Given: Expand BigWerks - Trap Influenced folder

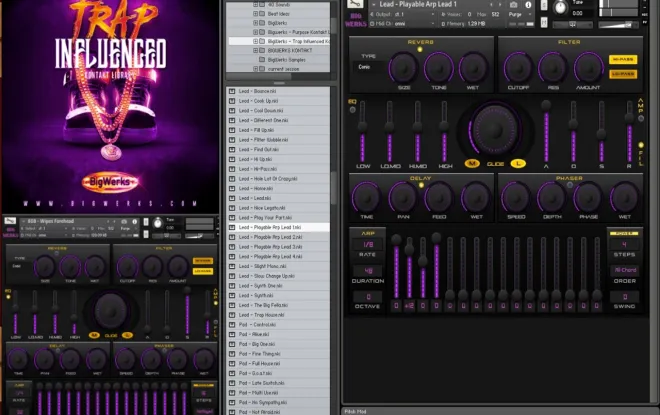Looking at the screenshot, I should pyautogui.click(x=255, y=41).
